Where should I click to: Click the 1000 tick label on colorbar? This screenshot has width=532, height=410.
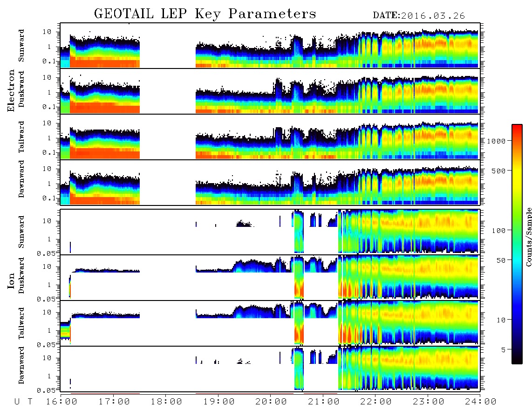[x=497, y=141]
